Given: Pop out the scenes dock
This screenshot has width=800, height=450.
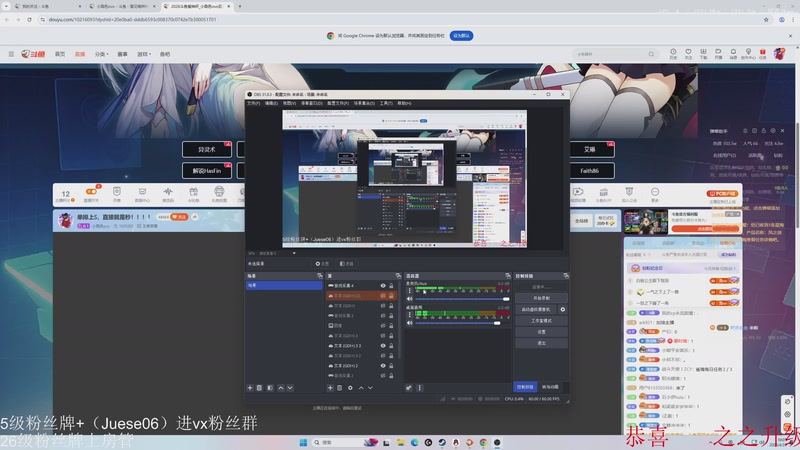Looking at the screenshot, I should point(320,276).
